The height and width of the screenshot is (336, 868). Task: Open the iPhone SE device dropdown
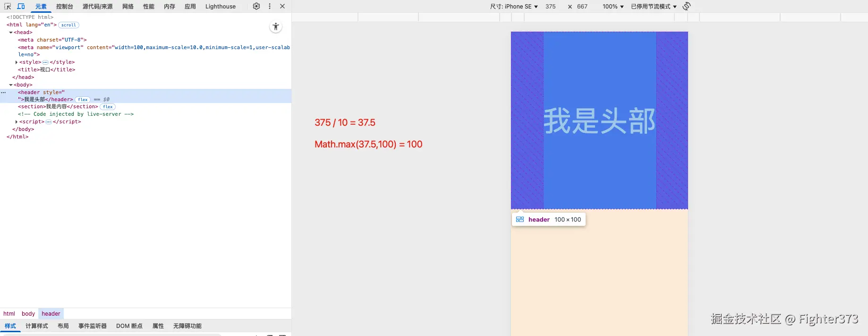(x=514, y=7)
